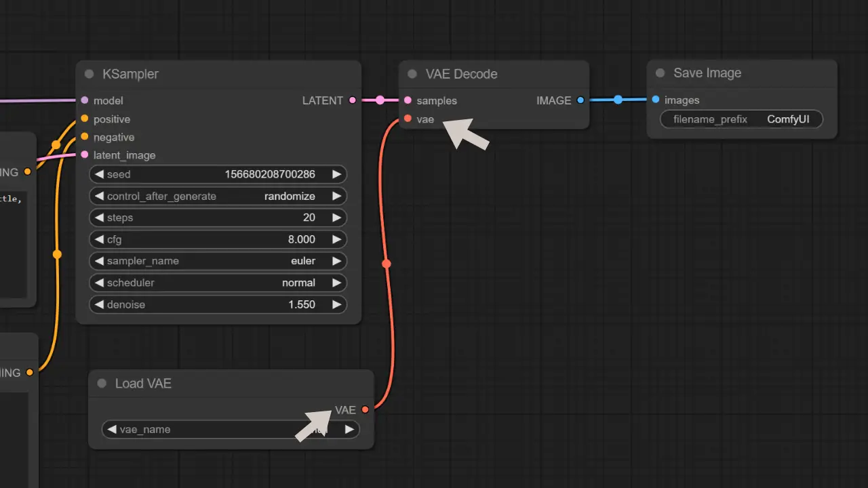Select the KSampler node title
The height and width of the screenshot is (488, 868).
click(x=131, y=74)
